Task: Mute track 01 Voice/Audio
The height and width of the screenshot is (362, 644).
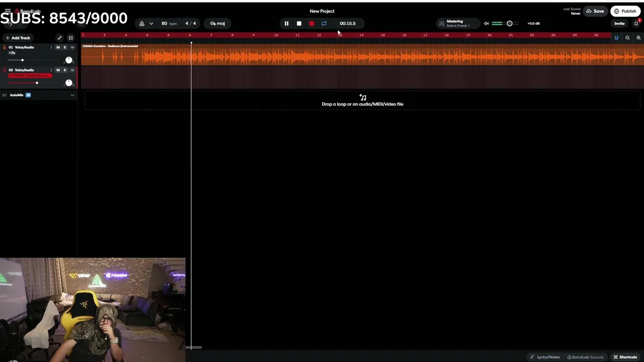Action: 58,47
